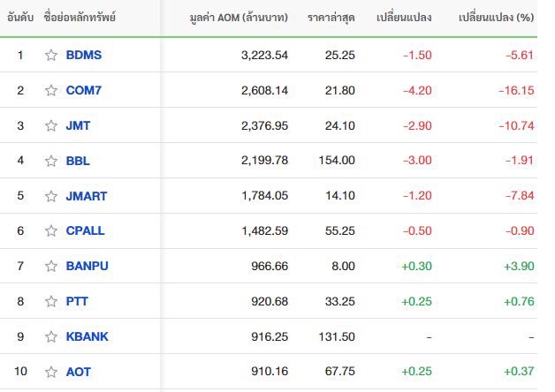The width and height of the screenshot is (555, 392).
Task: Click the อันดับ rank column header
Action: coord(20,18)
